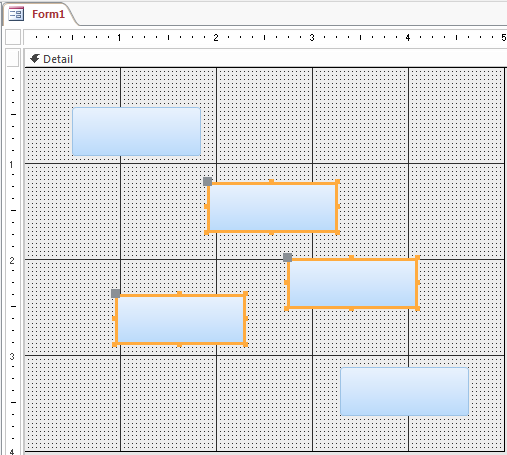Select the unselected button at top left
Viewport: 507px width, 455px height.
[x=136, y=131]
